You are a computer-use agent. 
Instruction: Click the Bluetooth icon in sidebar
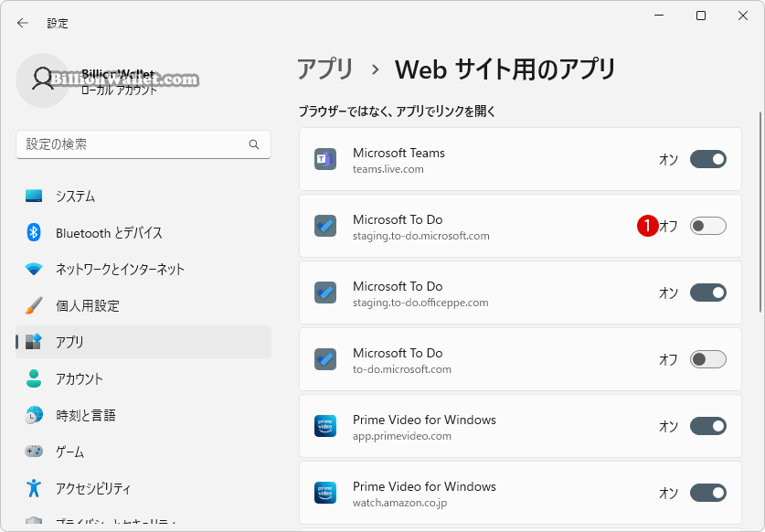click(34, 232)
